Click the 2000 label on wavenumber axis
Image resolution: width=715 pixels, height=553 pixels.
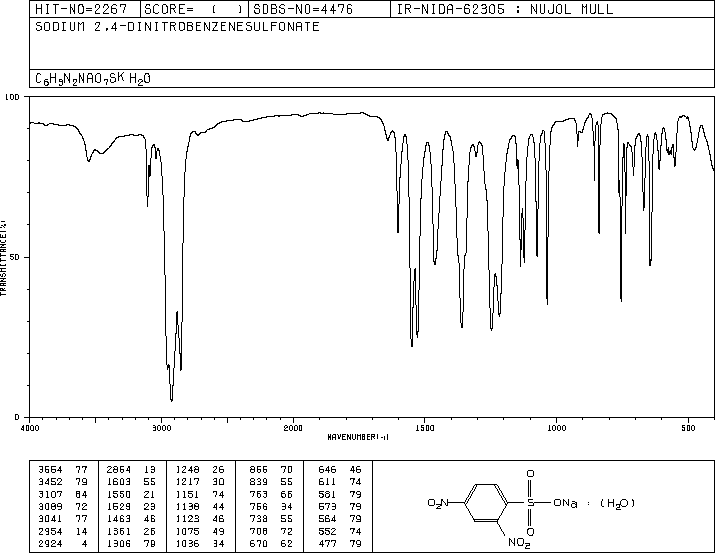[293, 428]
